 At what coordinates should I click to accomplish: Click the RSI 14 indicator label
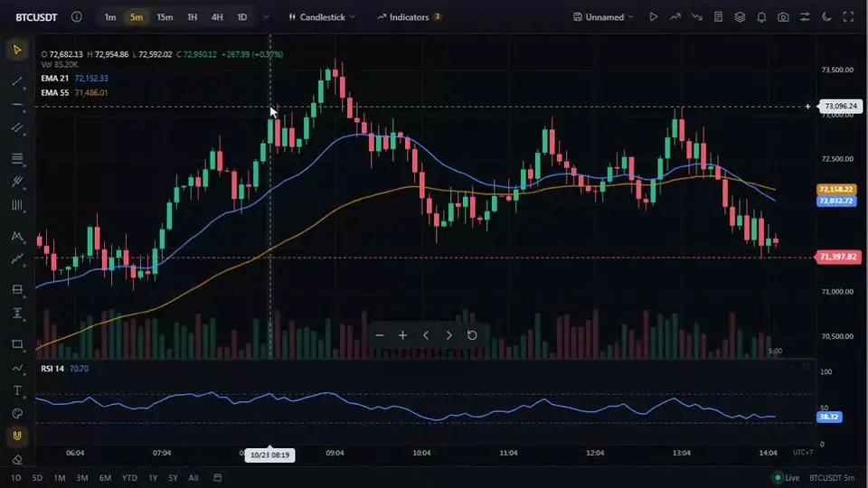[x=52, y=369]
